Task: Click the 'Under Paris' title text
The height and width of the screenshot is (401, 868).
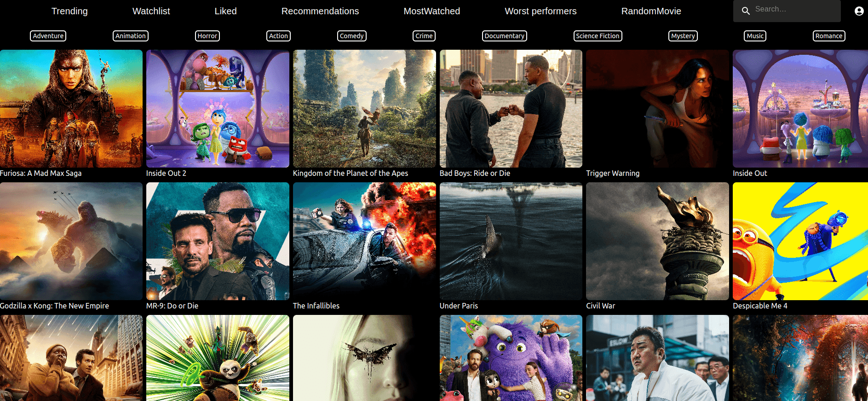Action: pyautogui.click(x=459, y=306)
